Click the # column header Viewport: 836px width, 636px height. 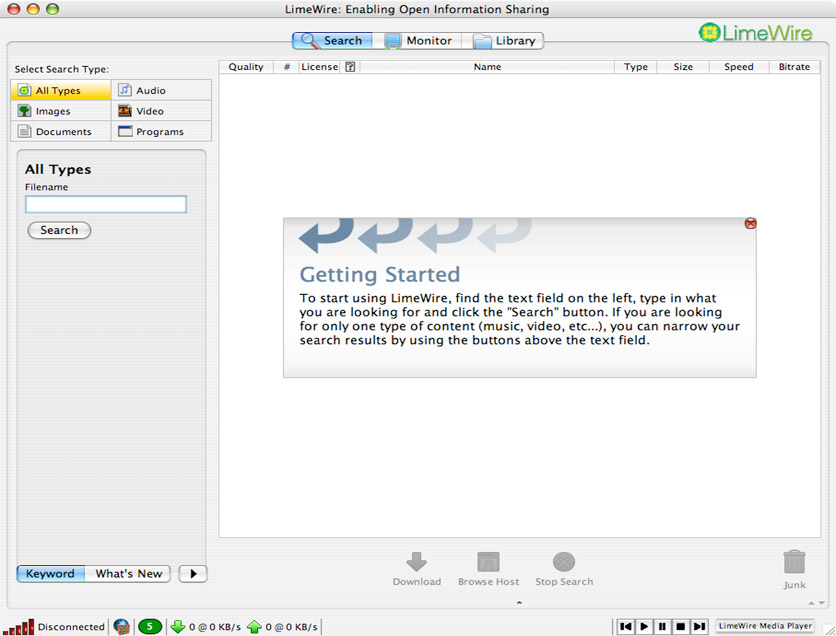[x=286, y=67]
